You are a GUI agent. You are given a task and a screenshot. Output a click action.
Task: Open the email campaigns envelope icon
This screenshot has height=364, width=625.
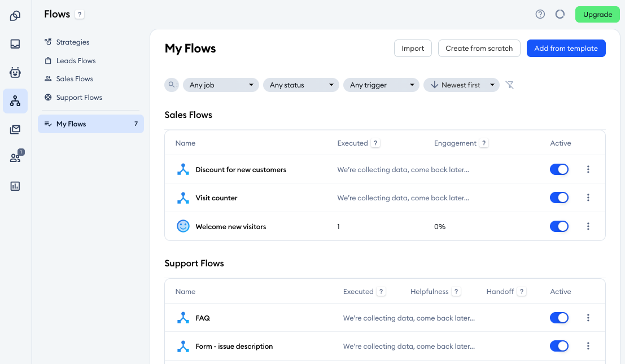coord(15,129)
